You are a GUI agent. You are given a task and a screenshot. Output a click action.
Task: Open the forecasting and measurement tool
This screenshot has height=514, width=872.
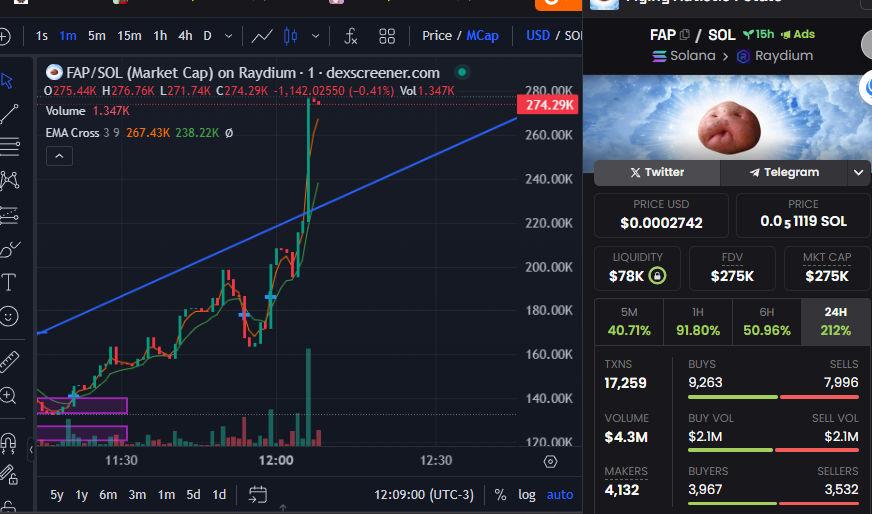[9, 215]
